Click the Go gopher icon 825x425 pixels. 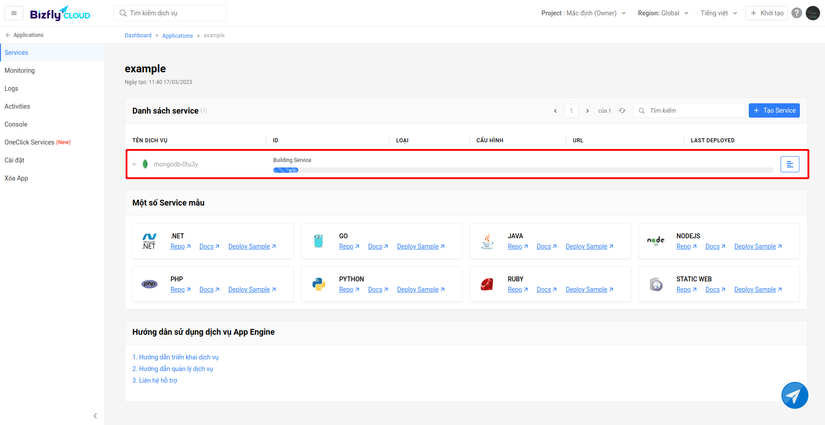318,241
